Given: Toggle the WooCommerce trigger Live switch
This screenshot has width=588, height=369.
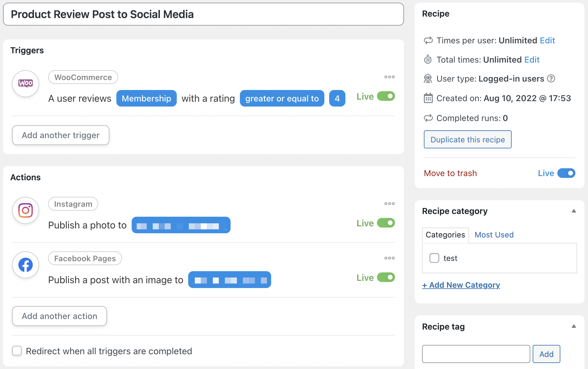Looking at the screenshot, I should pos(386,96).
